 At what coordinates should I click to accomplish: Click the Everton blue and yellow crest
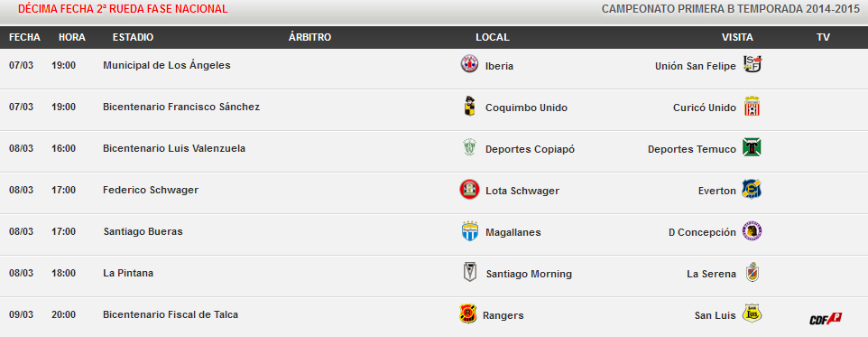tap(753, 190)
